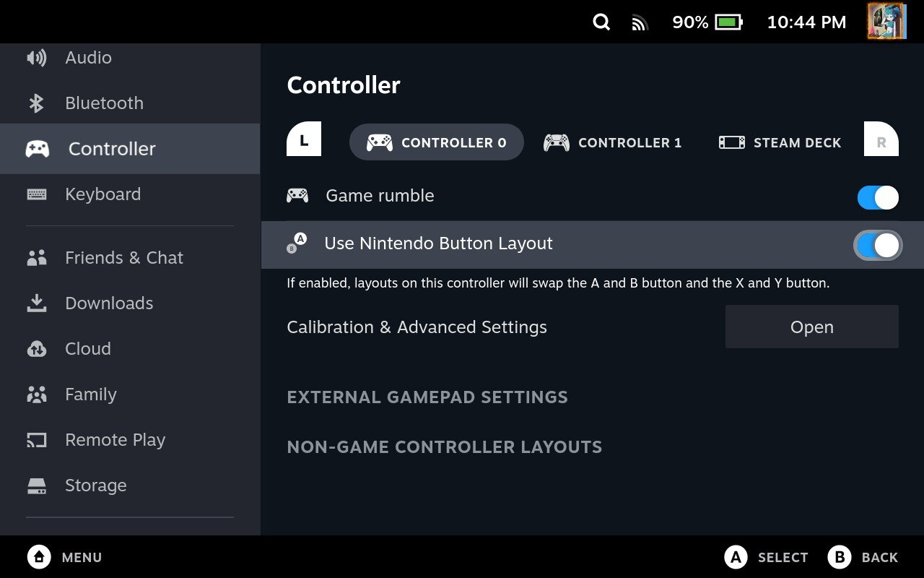Click the Nintendo layout A/B buttons icon

tap(297, 243)
